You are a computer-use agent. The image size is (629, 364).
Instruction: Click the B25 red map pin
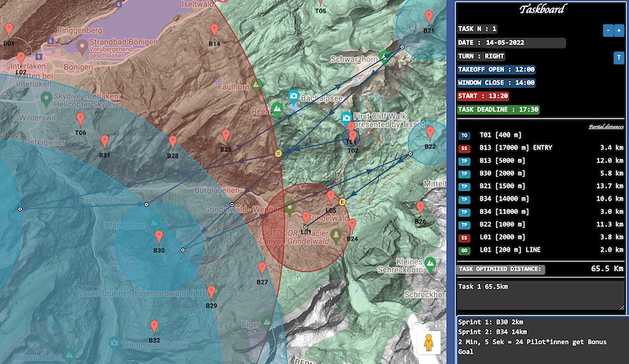[226, 137]
